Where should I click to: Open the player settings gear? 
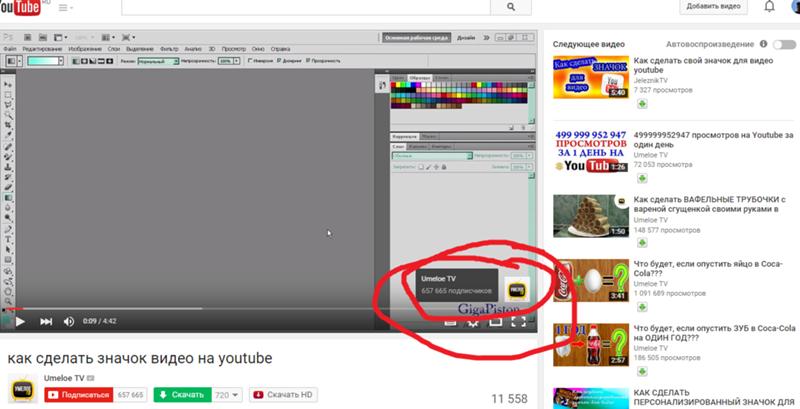click(x=472, y=322)
